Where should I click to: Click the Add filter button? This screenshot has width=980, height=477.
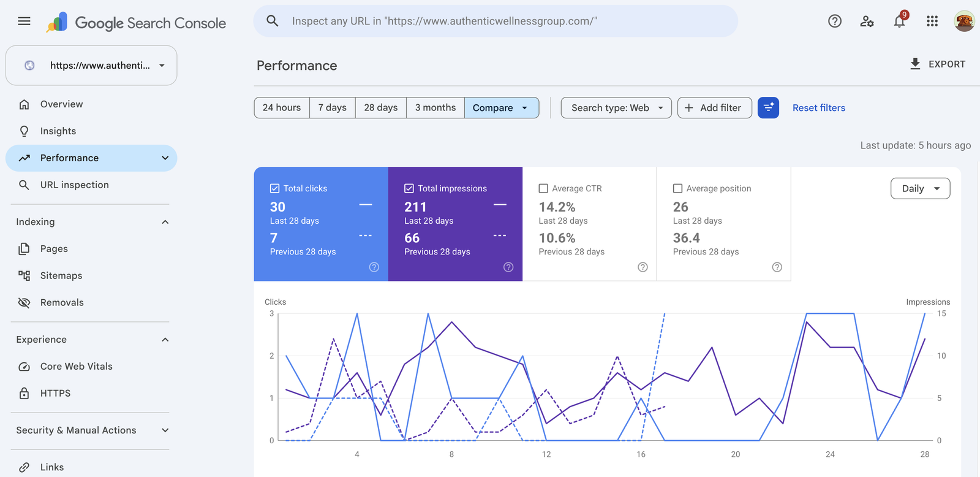click(x=715, y=108)
